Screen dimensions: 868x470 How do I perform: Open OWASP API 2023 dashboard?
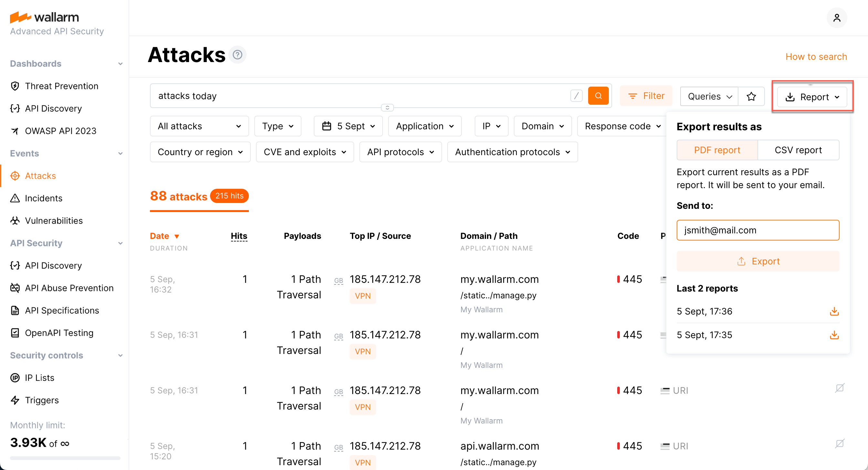(61, 131)
